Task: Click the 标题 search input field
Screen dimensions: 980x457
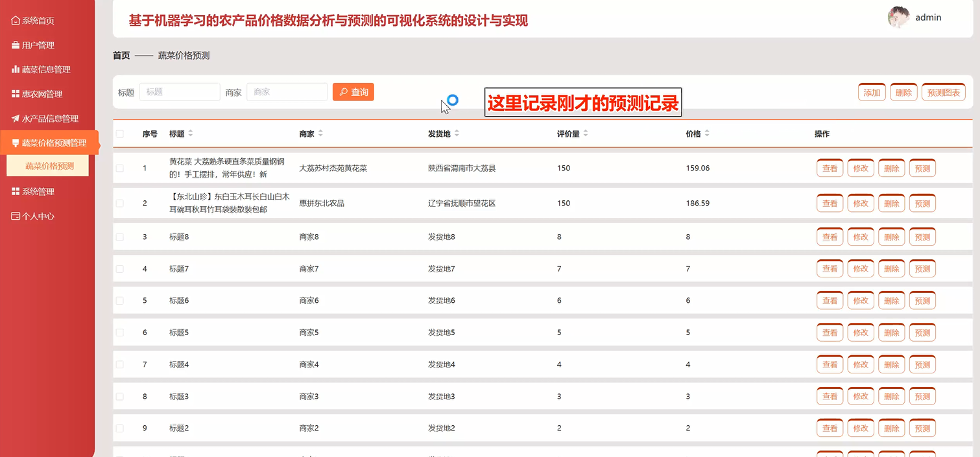Action: [180, 92]
